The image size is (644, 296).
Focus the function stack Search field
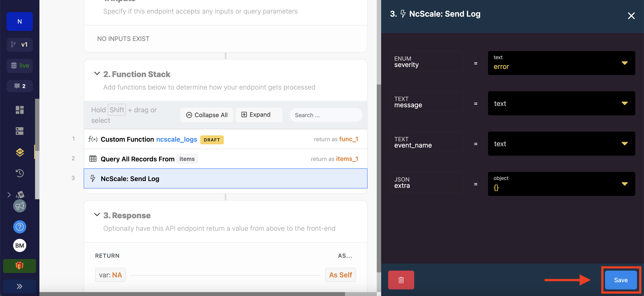click(x=326, y=115)
